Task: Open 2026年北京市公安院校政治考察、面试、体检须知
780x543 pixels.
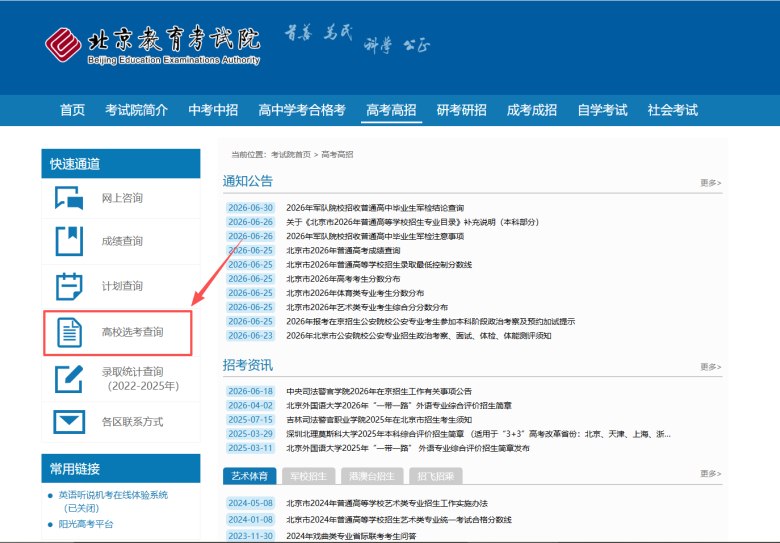Action: (419, 336)
